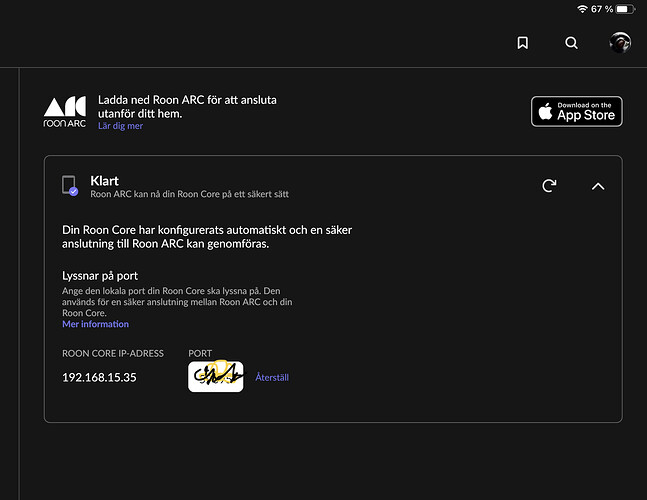This screenshot has width=647, height=500.
Task: Click the 'ROON CORE IP-ADRESS' label
Action: (x=113, y=354)
